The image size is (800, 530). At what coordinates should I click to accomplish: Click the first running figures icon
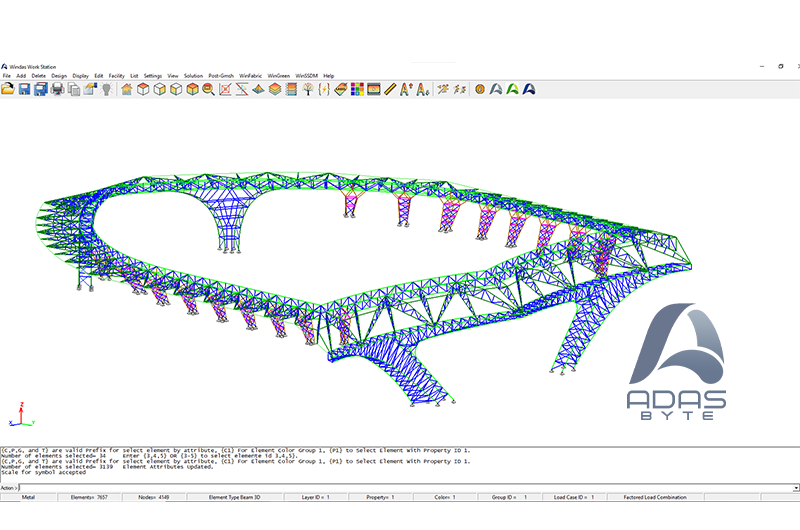click(x=443, y=89)
